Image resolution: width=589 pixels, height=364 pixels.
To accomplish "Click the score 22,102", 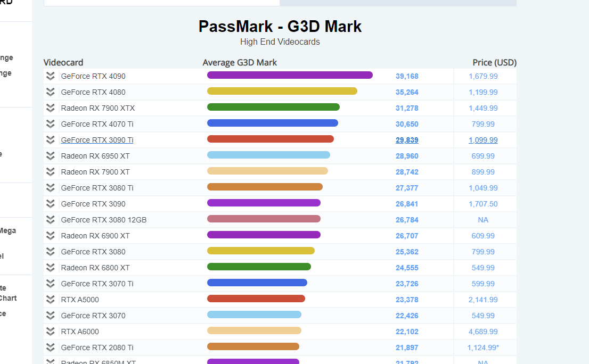I will point(407,332).
